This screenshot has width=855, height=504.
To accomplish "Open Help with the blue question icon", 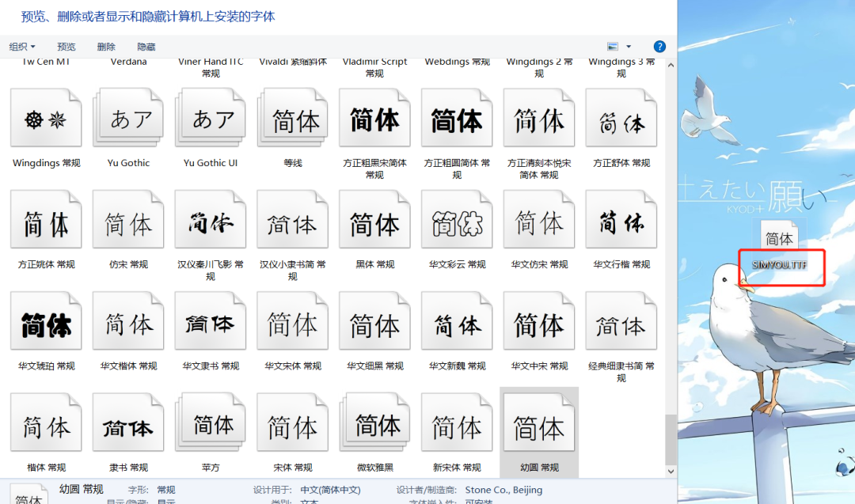I will coord(659,47).
